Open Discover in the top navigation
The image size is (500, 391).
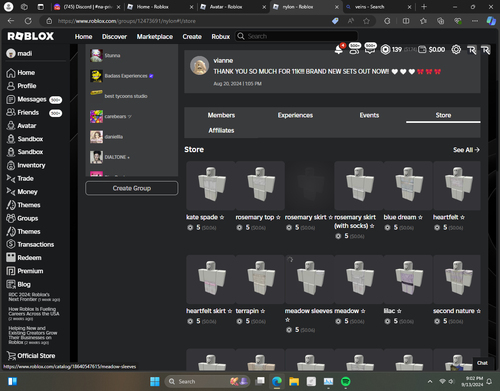click(114, 36)
